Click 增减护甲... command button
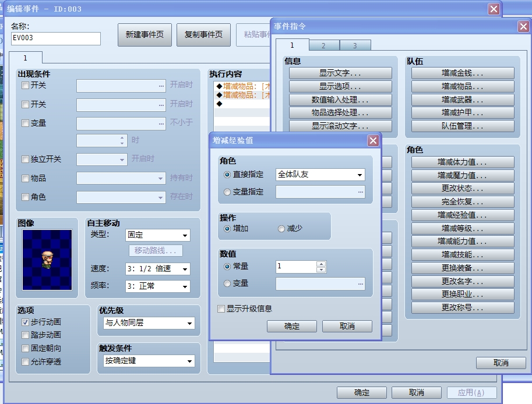The image size is (532, 404). coord(463,113)
